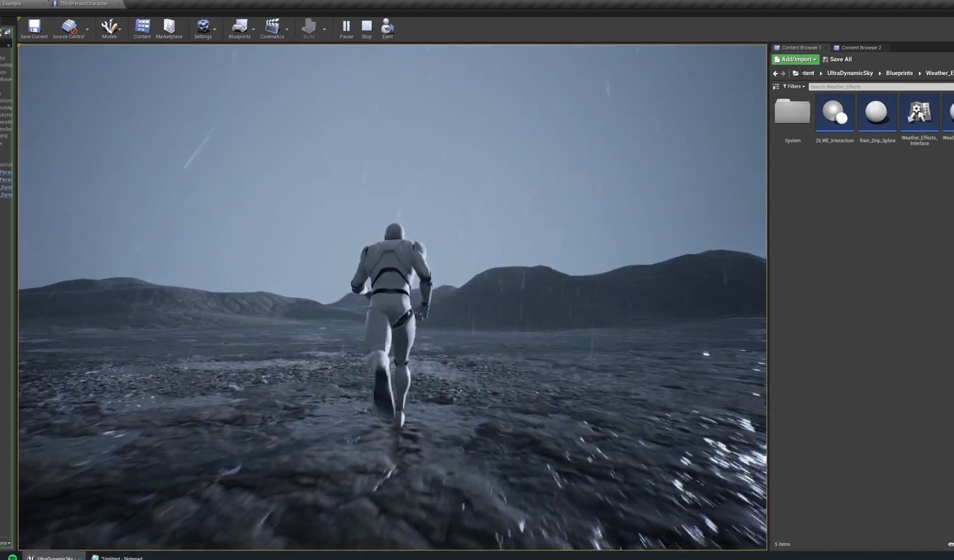Click the Spotify taskbar icon
This screenshot has width=954, height=560.
12,557
